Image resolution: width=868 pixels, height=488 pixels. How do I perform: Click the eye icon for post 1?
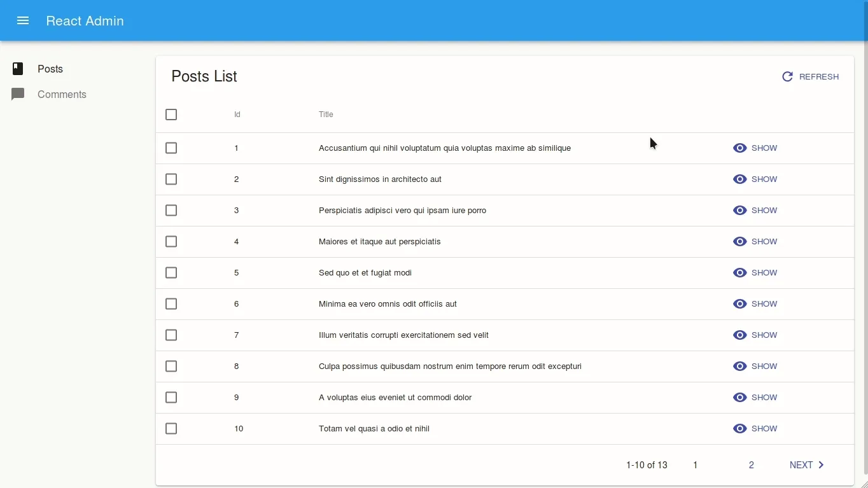[x=739, y=148]
